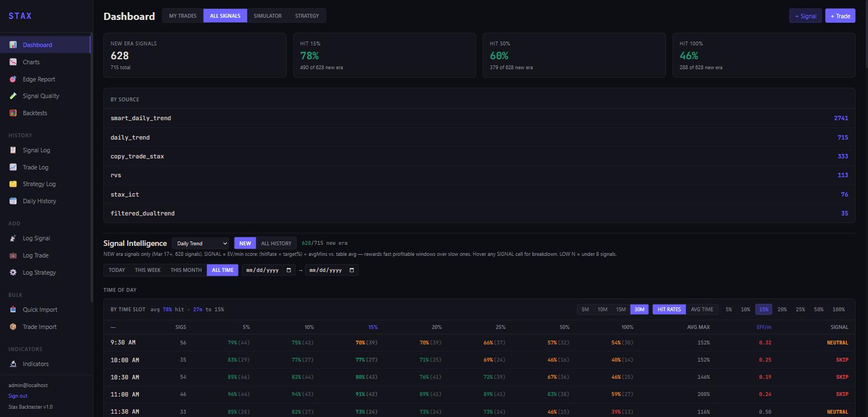Select the 5% target filter
This screenshot has height=417, width=868.
click(728, 310)
